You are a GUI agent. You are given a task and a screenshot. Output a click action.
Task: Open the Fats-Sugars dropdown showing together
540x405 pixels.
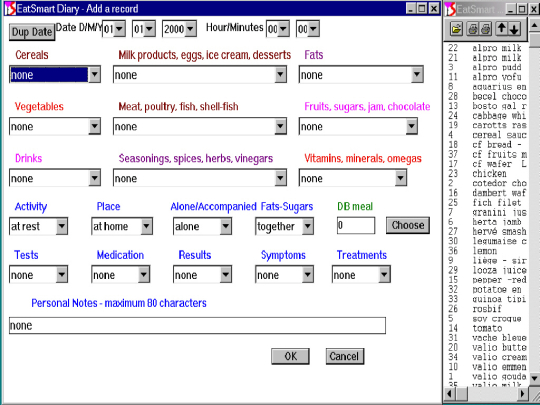(x=307, y=226)
